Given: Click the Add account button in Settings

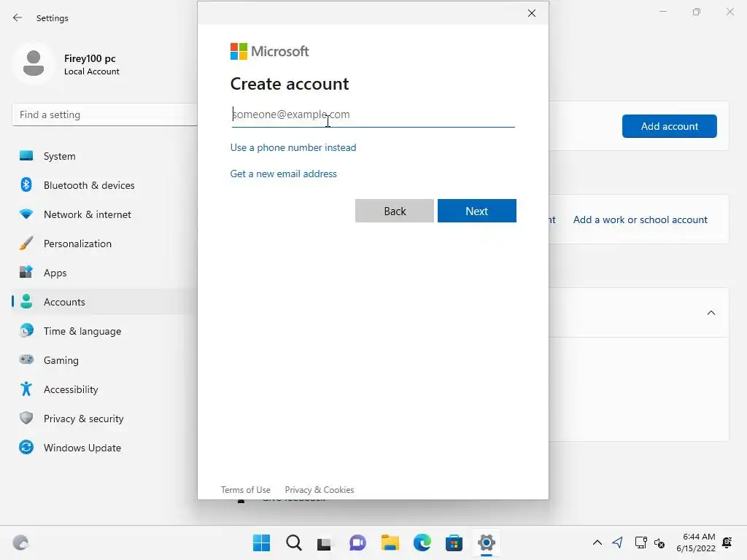Looking at the screenshot, I should point(670,126).
